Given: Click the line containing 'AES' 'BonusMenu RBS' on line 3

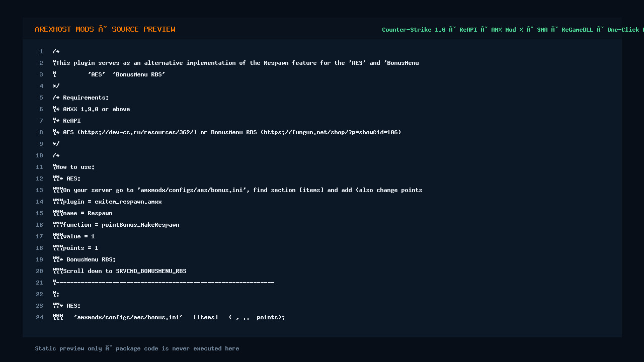Looking at the screenshot, I should pyautogui.click(x=109, y=74).
